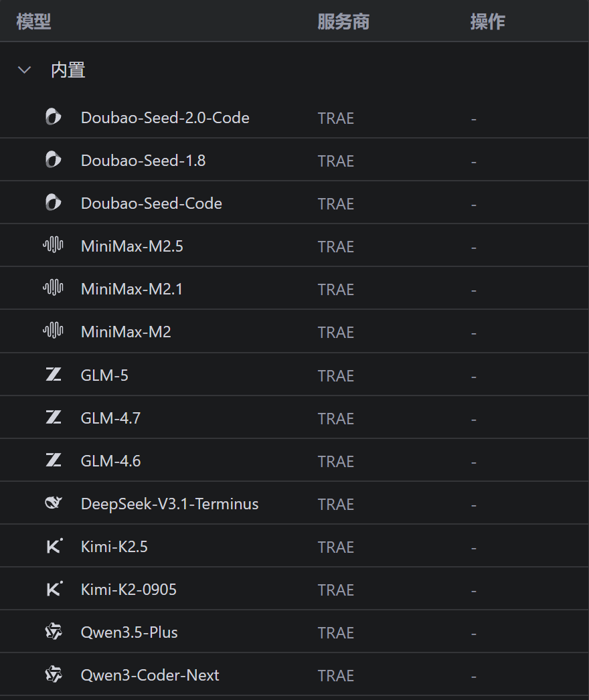Select the GLM-4.6 Z logo icon
This screenshot has width=589, height=700.
54,460
